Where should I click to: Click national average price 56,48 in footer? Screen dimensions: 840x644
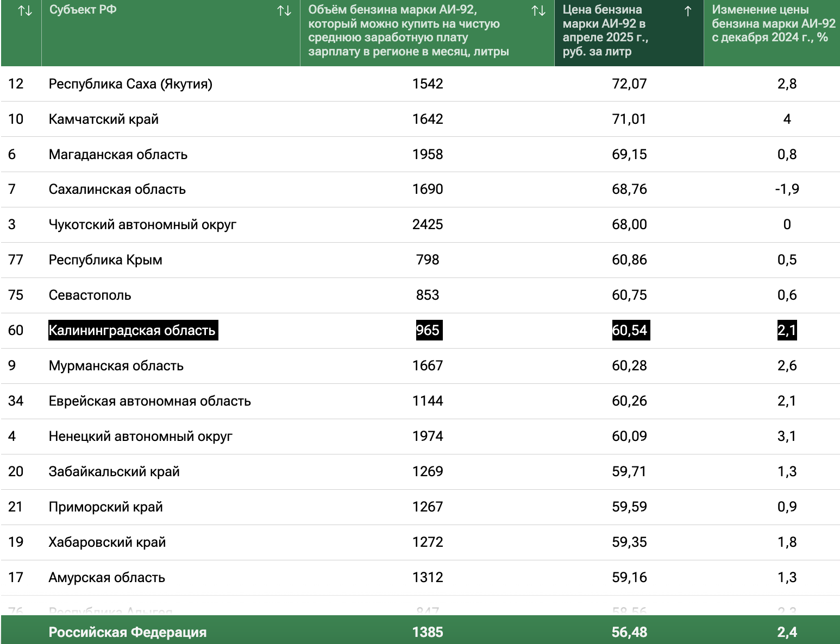629,633
